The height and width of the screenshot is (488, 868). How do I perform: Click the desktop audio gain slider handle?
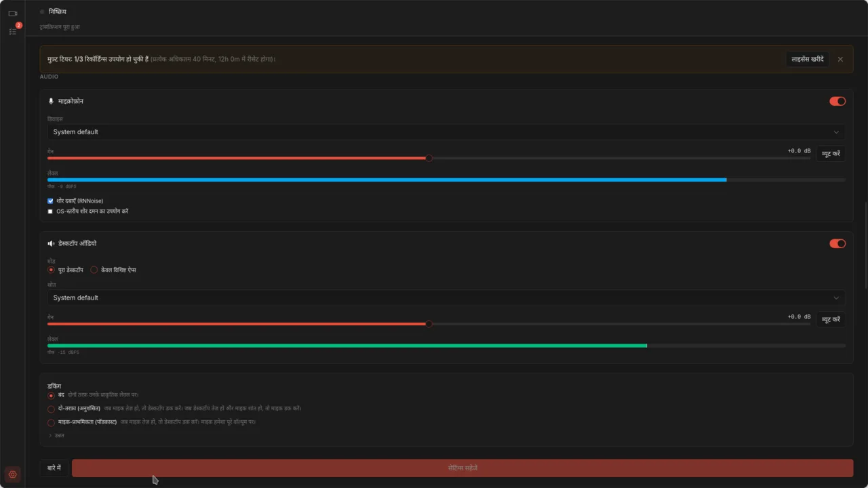tap(429, 324)
